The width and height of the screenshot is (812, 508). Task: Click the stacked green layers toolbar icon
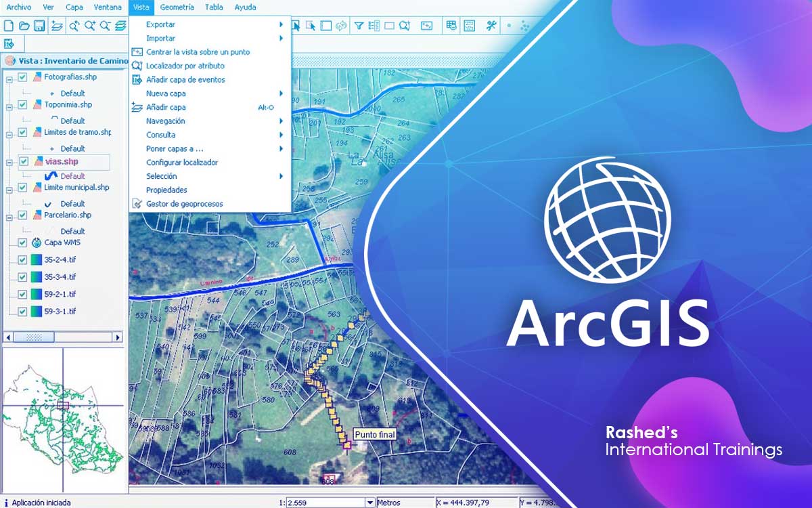[120, 26]
